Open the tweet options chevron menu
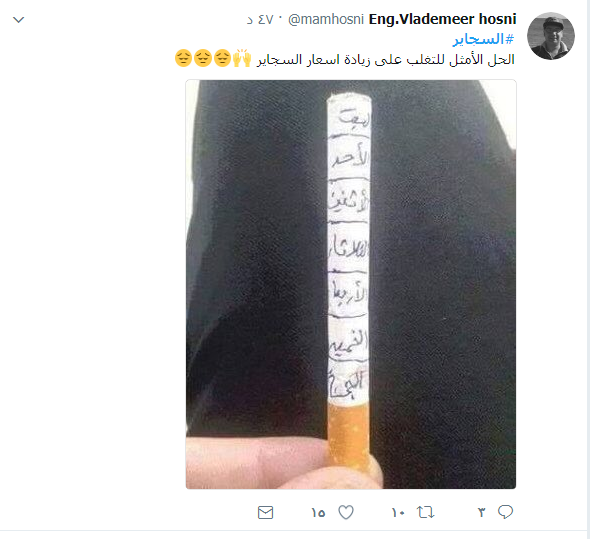590x539 pixels. (x=18, y=20)
